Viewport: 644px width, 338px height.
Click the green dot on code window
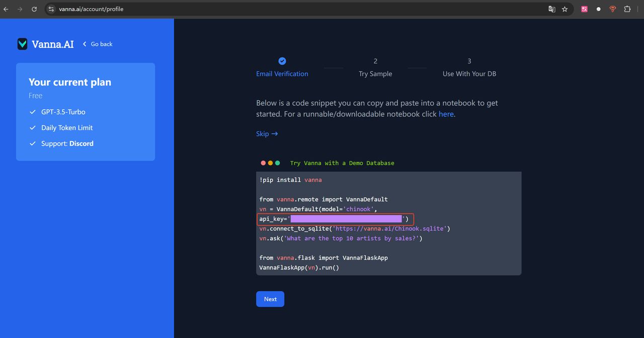[x=278, y=163]
